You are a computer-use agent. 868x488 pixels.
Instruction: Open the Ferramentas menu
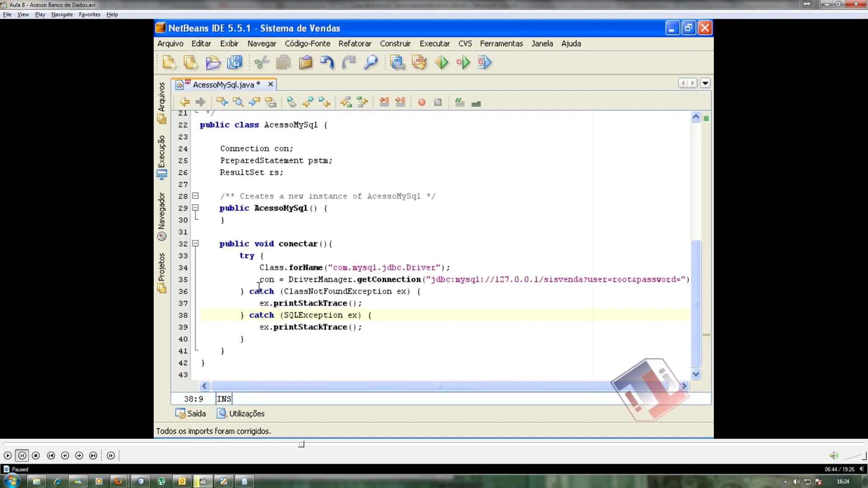click(x=501, y=43)
